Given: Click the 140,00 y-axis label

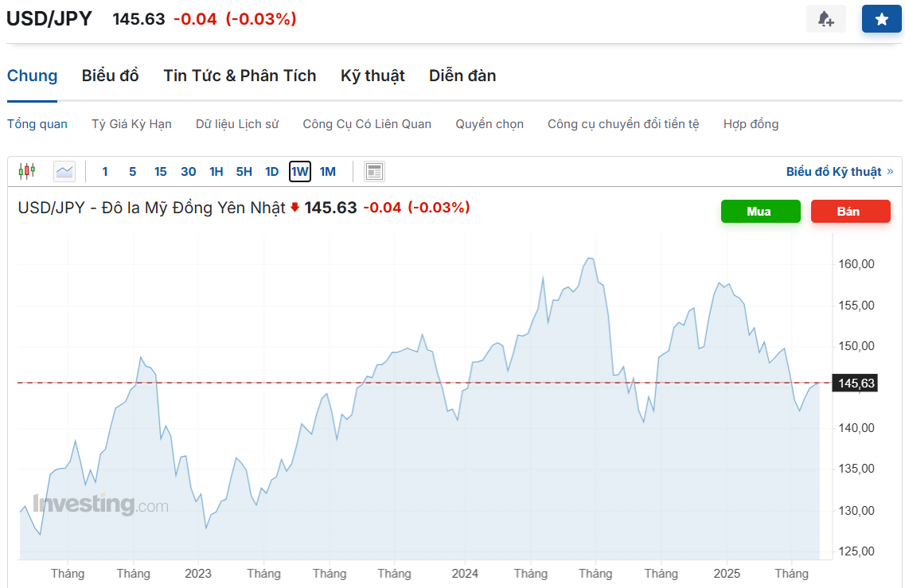Looking at the screenshot, I should click(856, 428).
